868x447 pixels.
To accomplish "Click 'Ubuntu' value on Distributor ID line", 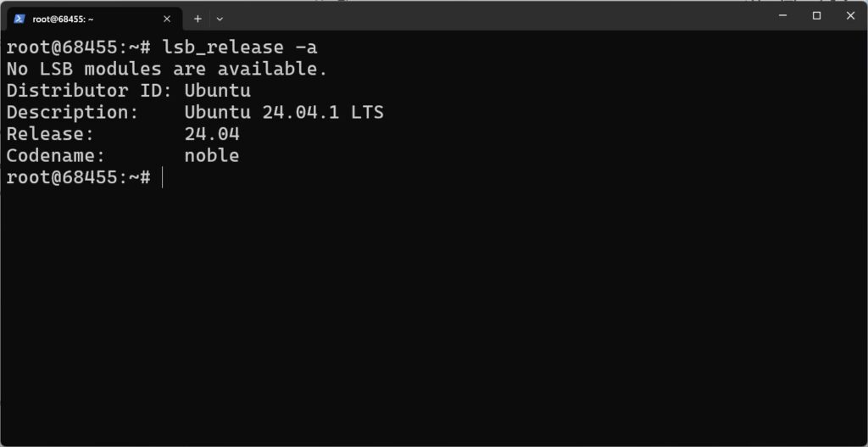I will [x=217, y=91].
